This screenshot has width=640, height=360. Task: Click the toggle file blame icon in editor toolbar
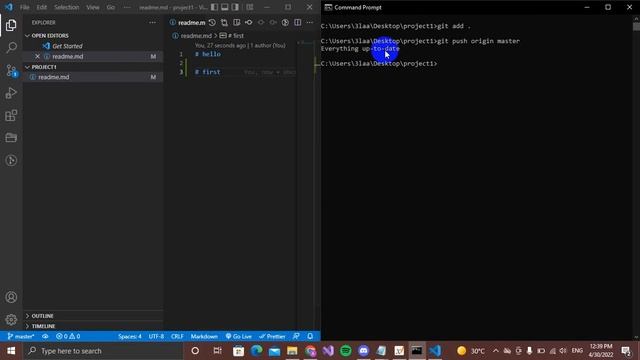point(285,22)
